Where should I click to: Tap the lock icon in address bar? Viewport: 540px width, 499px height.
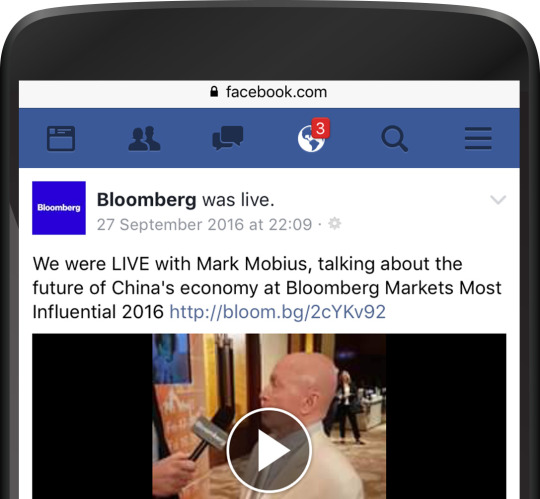pyautogui.click(x=214, y=92)
